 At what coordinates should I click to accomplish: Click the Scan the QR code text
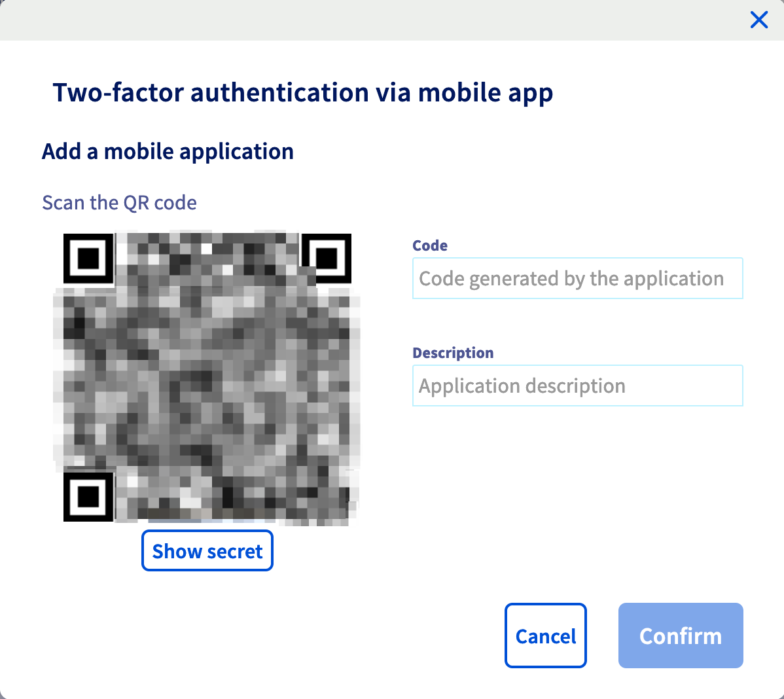119,202
